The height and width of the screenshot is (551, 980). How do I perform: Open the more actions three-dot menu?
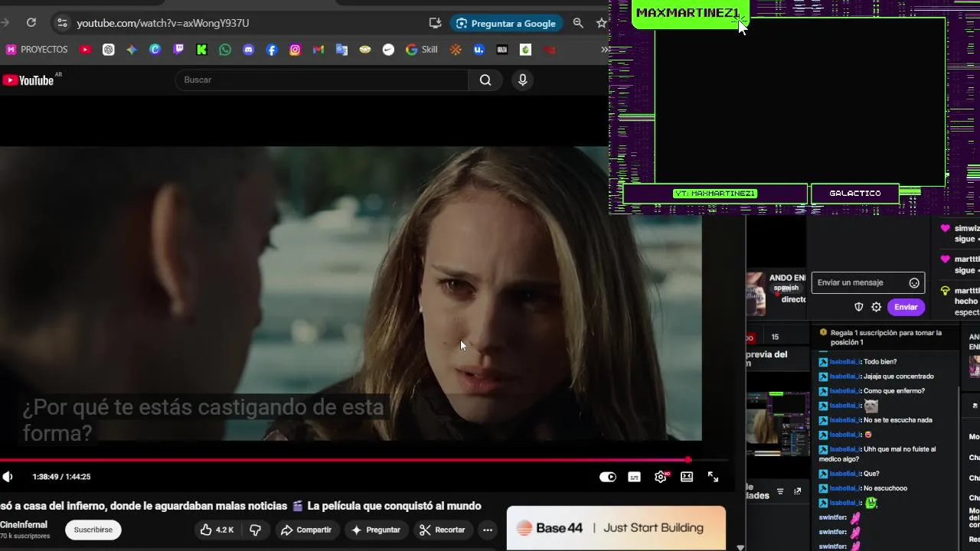(487, 530)
